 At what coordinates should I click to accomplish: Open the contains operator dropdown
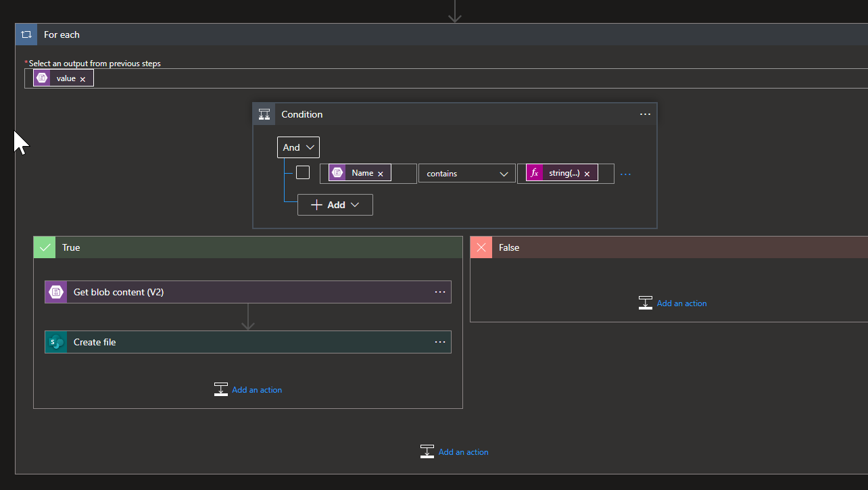point(466,174)
